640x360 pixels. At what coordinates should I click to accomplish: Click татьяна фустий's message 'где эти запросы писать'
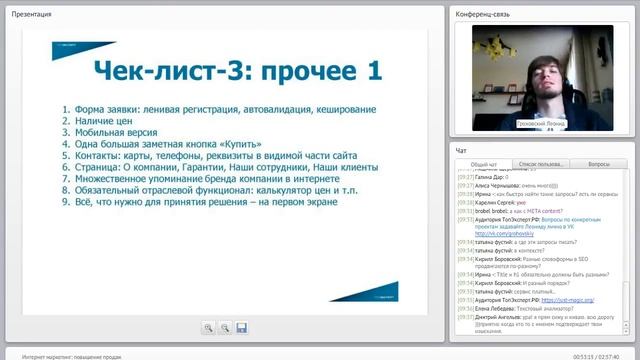[x=517, y=242]
